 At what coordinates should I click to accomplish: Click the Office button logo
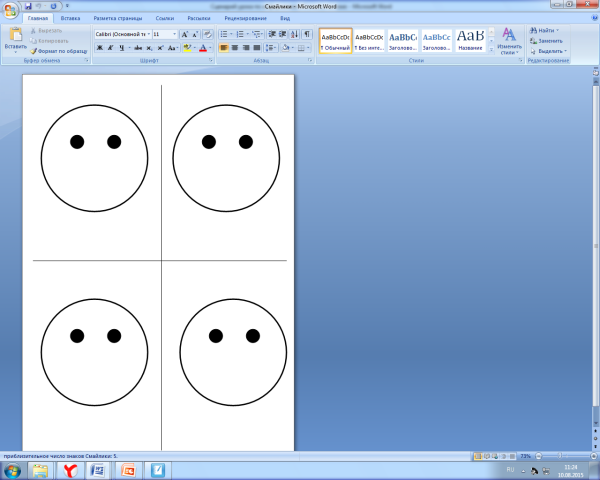pos(11,8)
